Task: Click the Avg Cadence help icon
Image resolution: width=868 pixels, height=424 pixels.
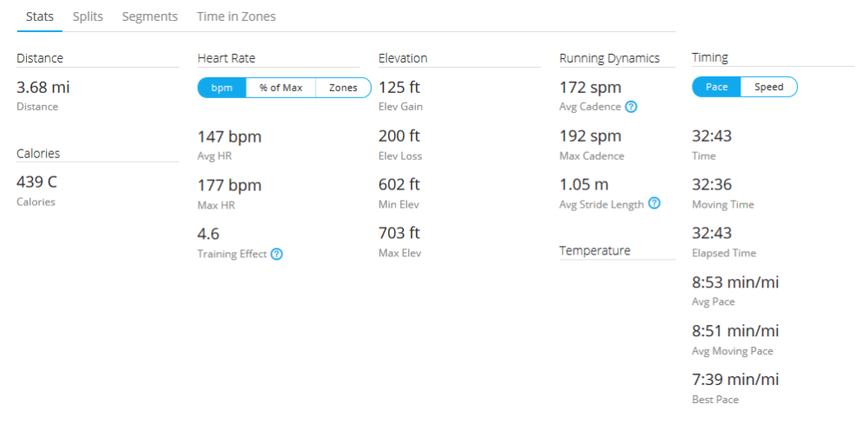Action: coord(631,107)
